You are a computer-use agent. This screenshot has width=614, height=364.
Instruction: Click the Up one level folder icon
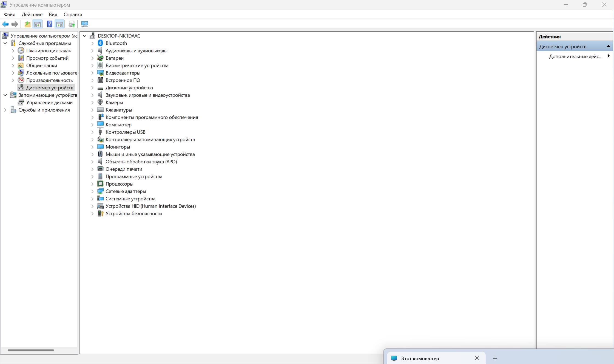(27, 24)
